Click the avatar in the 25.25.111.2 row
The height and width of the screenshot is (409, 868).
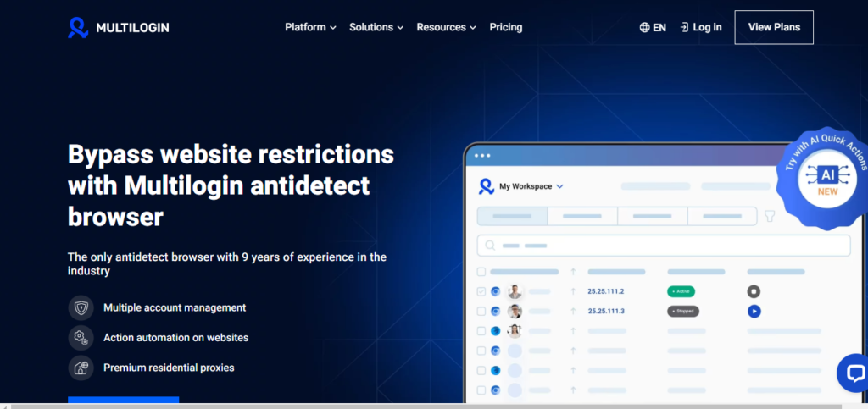tap(515, 291)
